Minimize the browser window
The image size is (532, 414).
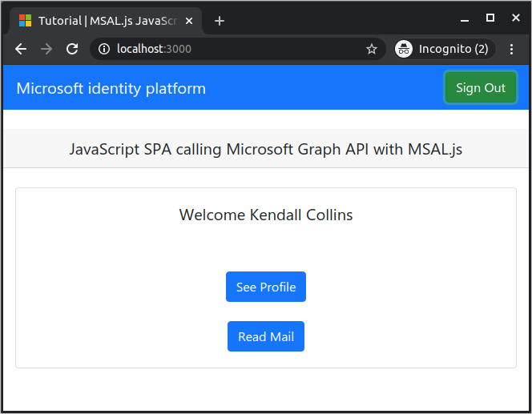[465, 18]
